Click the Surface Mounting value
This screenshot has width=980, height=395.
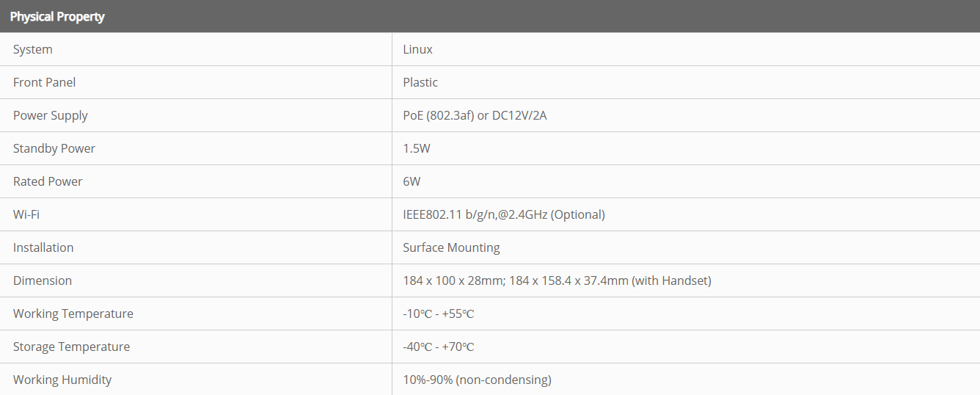coord(451,247)
